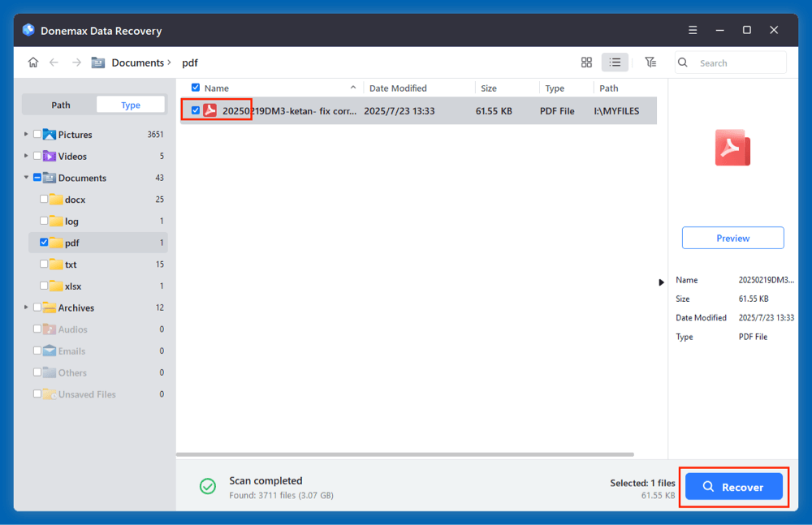Click the home icon in the toolbar
This screenshot has width=812, height=525.
click(32, 62)
